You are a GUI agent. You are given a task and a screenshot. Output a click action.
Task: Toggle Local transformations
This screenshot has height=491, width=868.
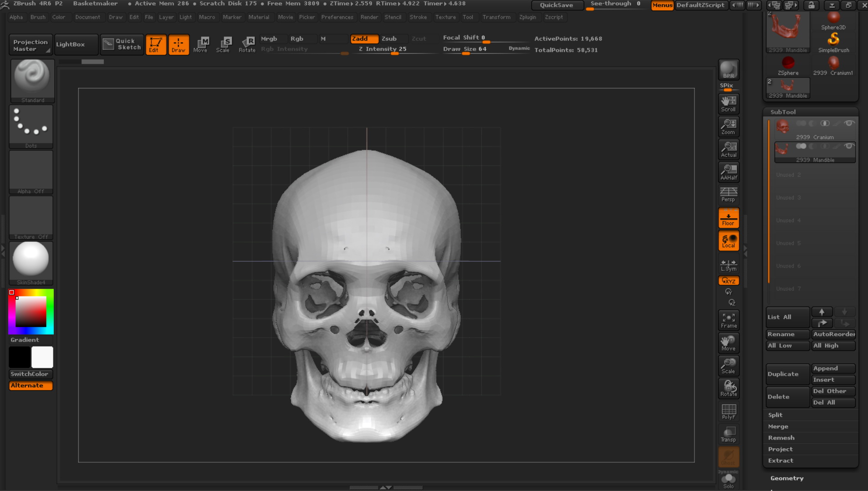click(x=728, y=240)
